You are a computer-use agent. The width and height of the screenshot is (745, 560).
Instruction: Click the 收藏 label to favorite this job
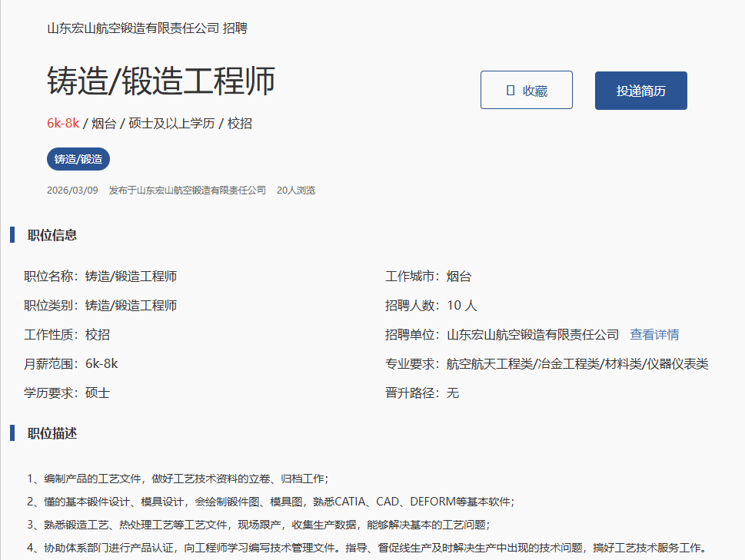535,91
